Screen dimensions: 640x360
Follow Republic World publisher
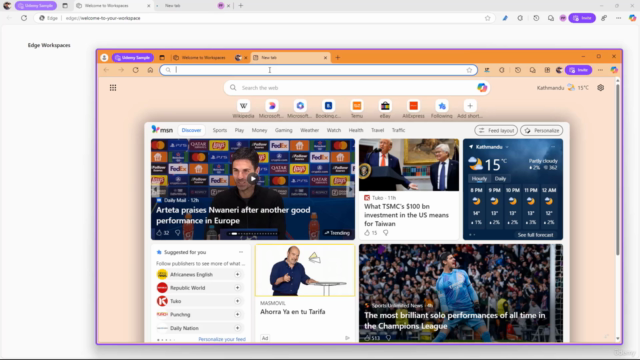237,288
